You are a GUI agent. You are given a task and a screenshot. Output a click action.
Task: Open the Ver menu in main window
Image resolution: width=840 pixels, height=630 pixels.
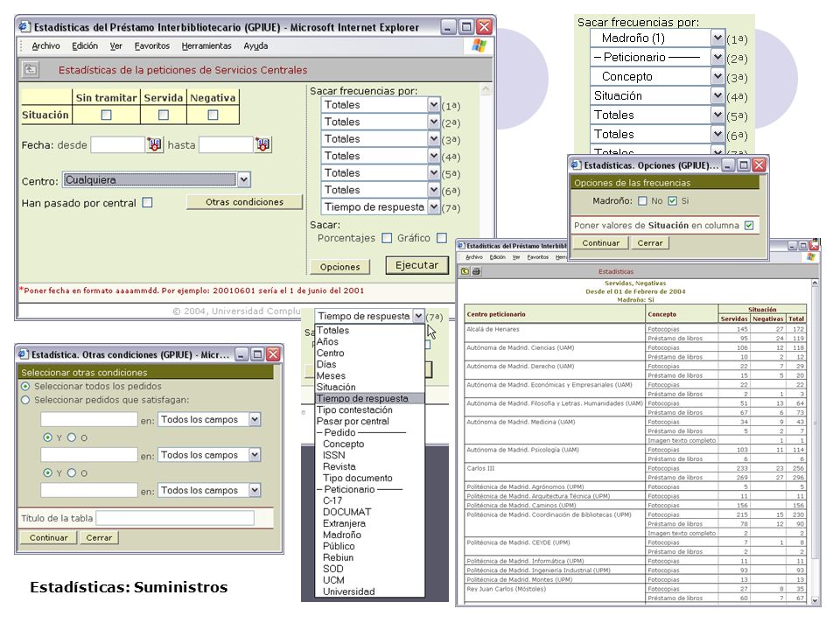click(x=116, y=46)
